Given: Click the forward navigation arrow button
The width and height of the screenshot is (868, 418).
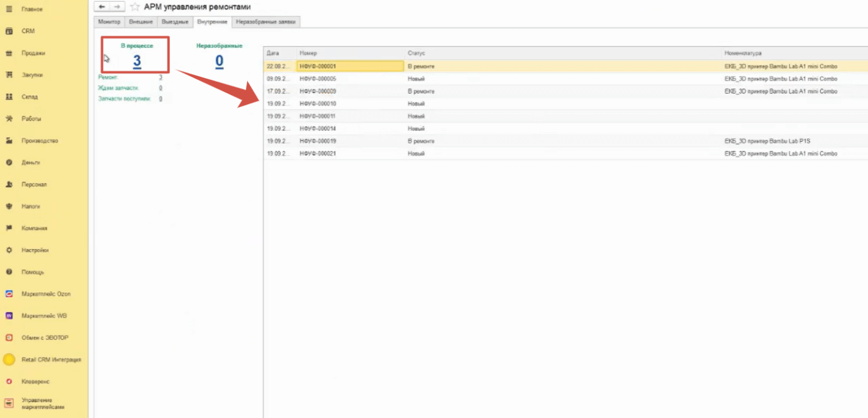Looking at the screenshot, I should click(x=117, y=6).
